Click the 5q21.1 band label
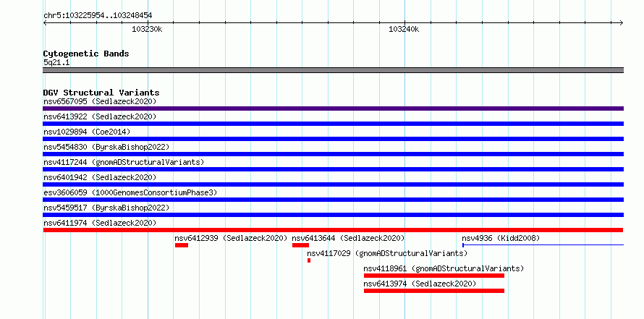This screenshot has width=644, height=319. [x=56, y=62]
